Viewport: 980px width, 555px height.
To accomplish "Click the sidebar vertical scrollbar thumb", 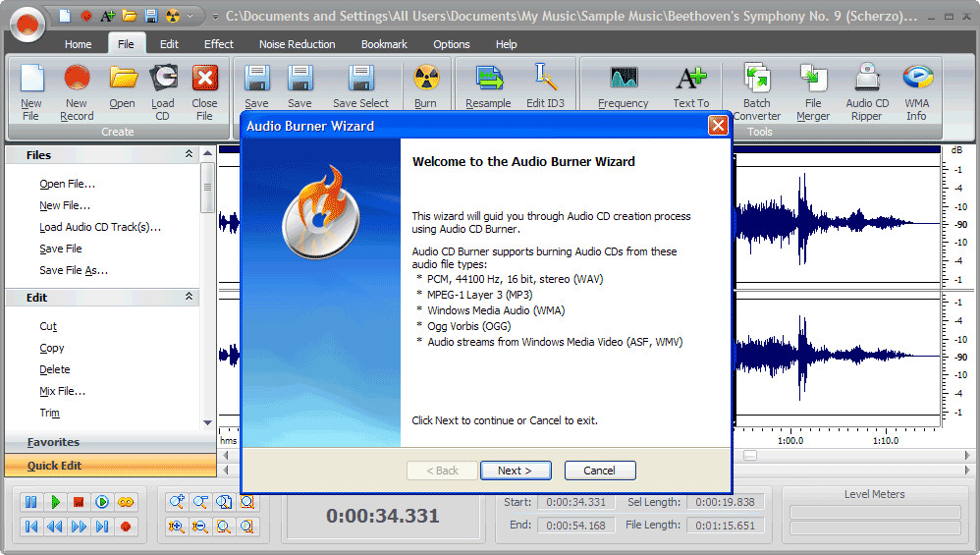I will point(207,188).
